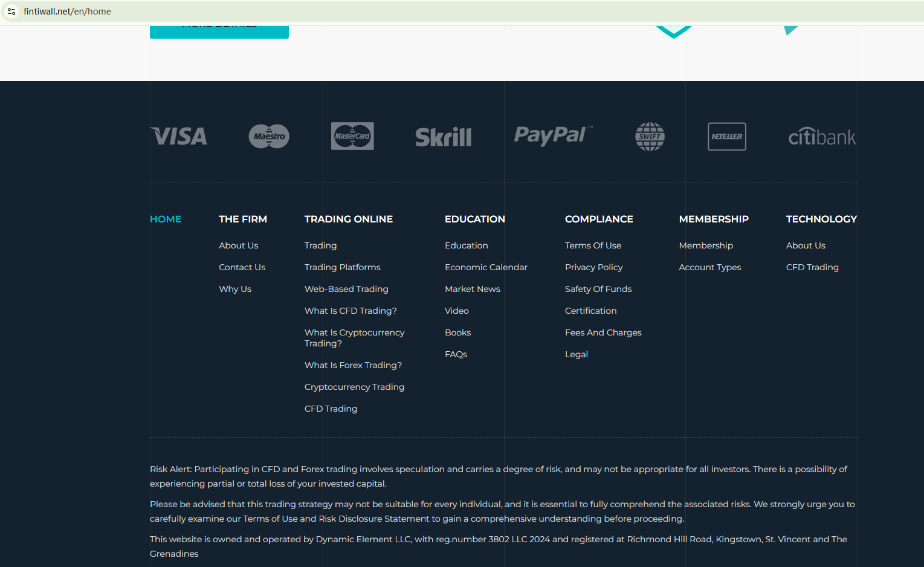Open the Membership link below the Membership heading
The width and height of the screenshot is (924, 567).
(706, 245)
